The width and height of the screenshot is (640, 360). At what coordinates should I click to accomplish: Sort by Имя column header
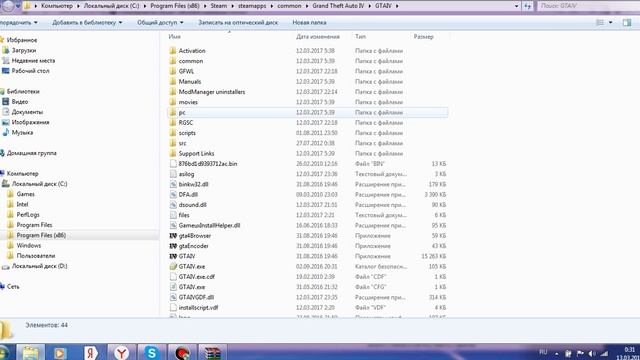pyautogui.click(x=174, y=37)
